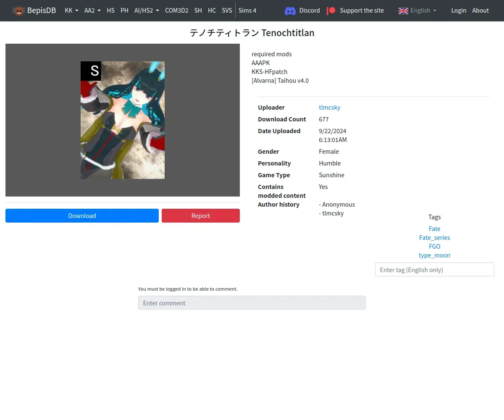Screen dimensions: 504x420
Task: Click the Enter comment field
Action: pyautogui.click(x=252, y=303)
